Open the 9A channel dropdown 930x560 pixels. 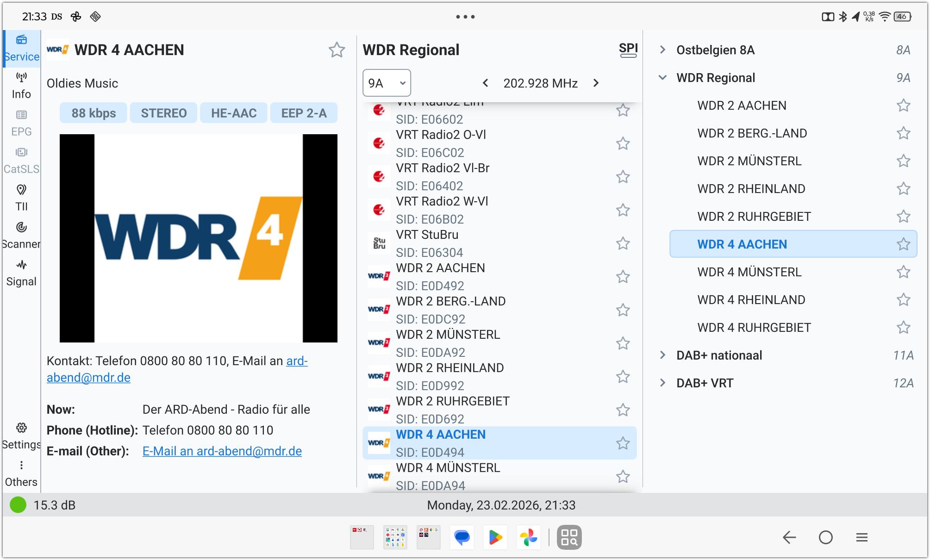coord(387,83)
